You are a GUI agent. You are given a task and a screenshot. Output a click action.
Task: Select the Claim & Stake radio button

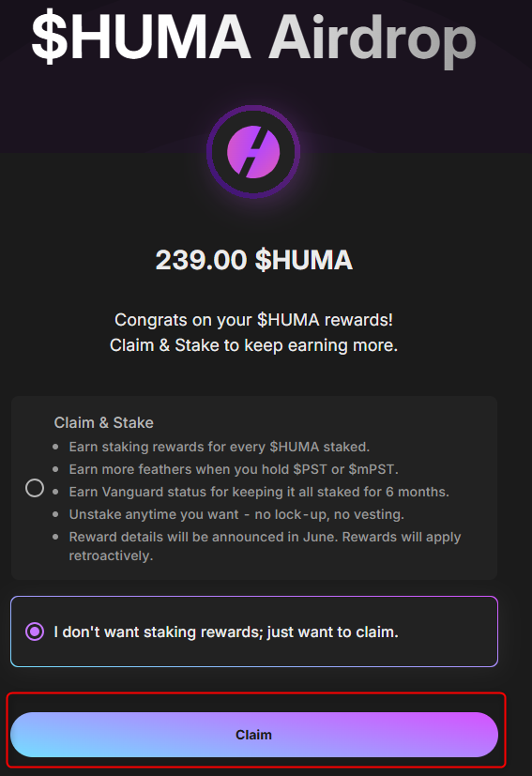[x=35, y=488]
